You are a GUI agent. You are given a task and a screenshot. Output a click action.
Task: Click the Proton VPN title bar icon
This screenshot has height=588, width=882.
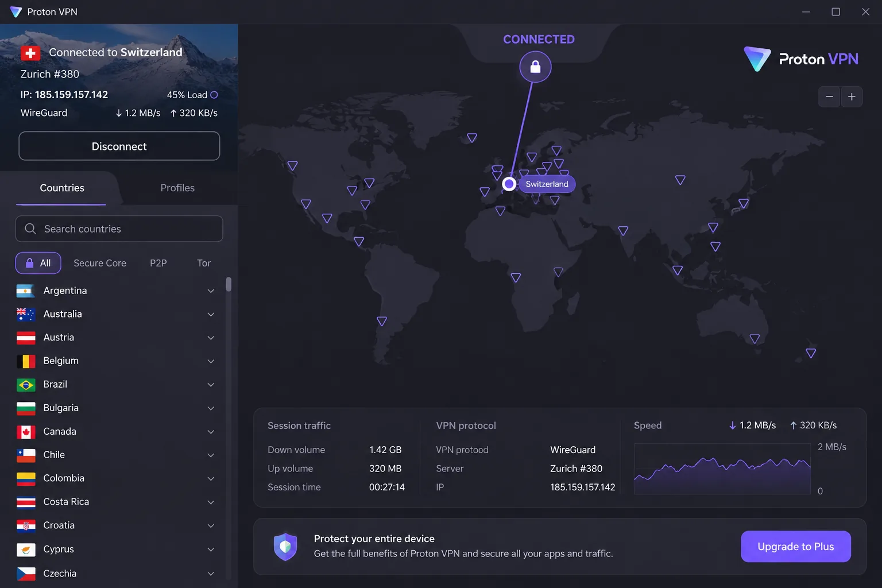pos(16,12)
